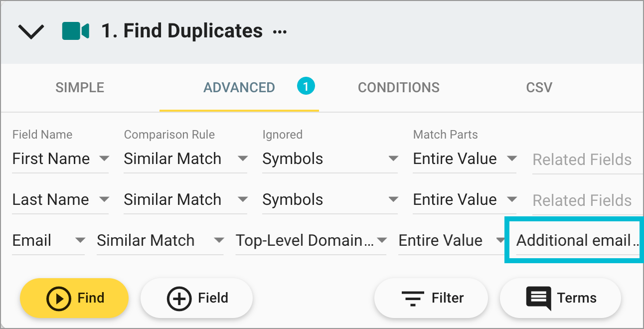Switch to the CONDITIONS tab
Viewport: 644px width, 329px height.
coord(398,87)
